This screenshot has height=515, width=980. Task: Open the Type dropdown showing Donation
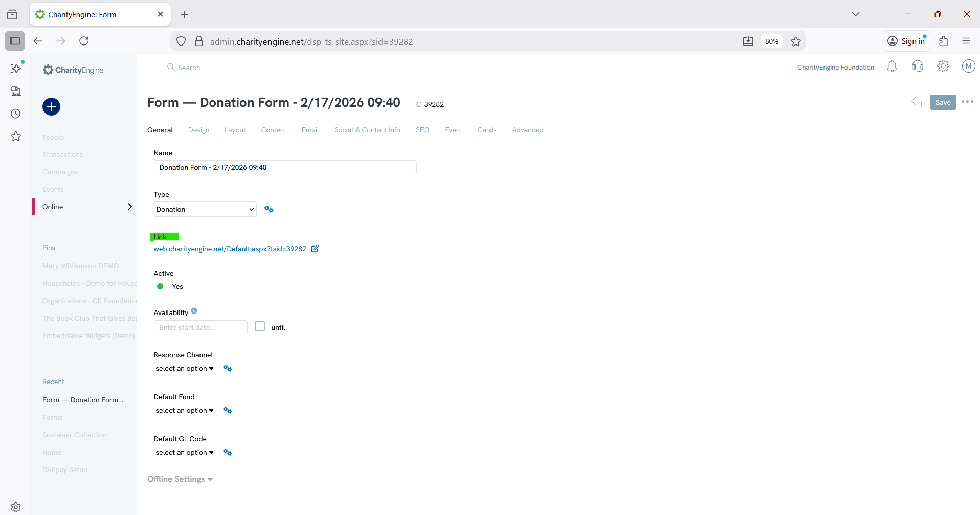(x=205, y=209)
